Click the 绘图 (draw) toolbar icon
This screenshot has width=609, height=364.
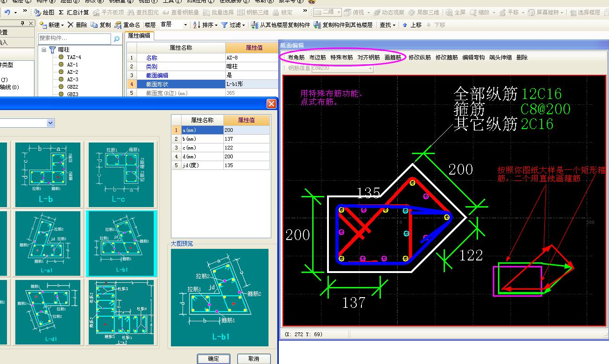[44, 13]
